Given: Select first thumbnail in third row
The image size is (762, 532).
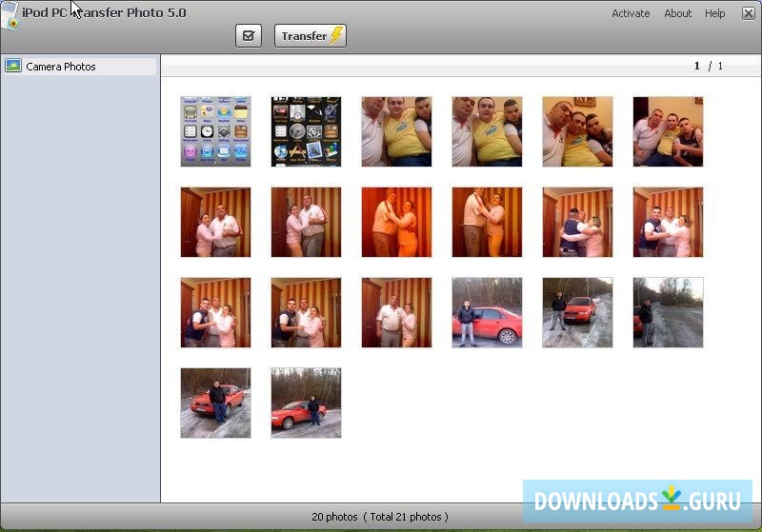Looking at the screenshot, I should [x=216, y=312].
